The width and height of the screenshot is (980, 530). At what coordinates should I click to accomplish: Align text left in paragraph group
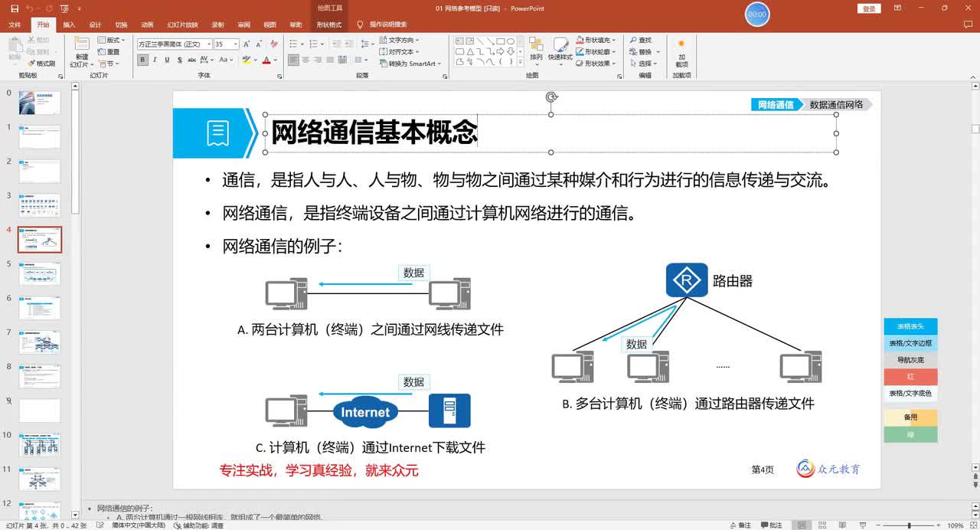tap(293, 60)
